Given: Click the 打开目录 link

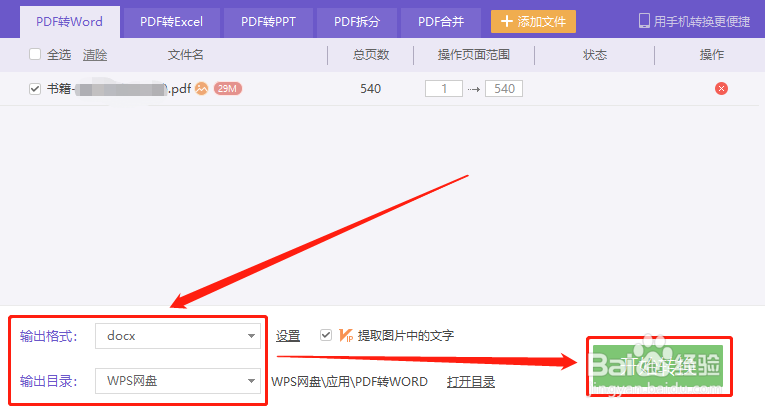Looking at the screenshot, I should (x=471, y=382).
